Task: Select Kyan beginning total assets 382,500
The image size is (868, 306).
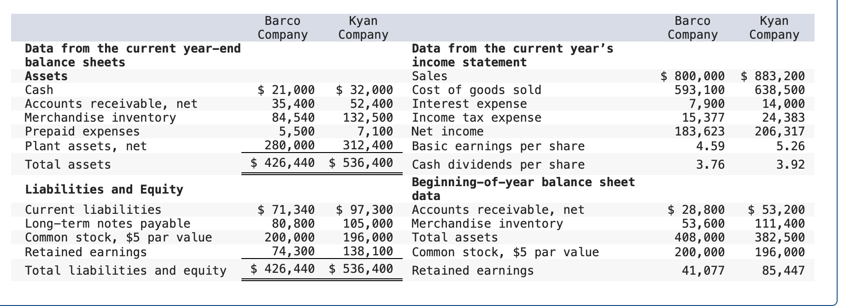Action: (780, 237)
